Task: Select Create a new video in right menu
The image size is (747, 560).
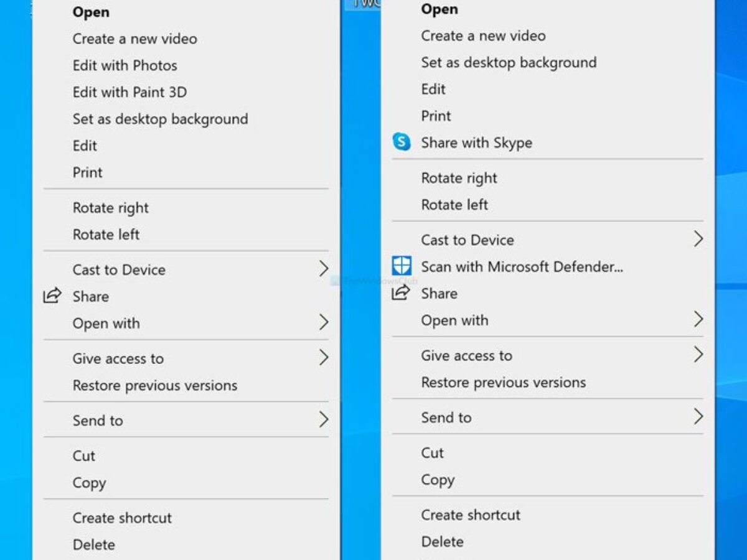Action: pyautogui.click(x=483, y=35)
